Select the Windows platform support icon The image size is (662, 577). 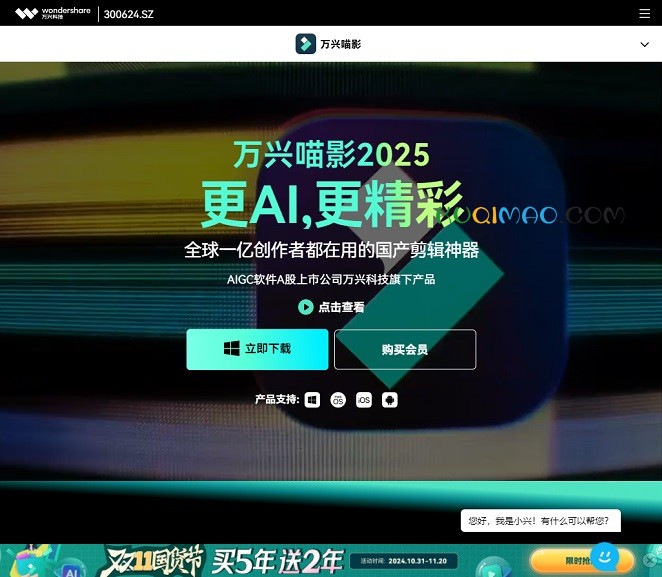312,400
